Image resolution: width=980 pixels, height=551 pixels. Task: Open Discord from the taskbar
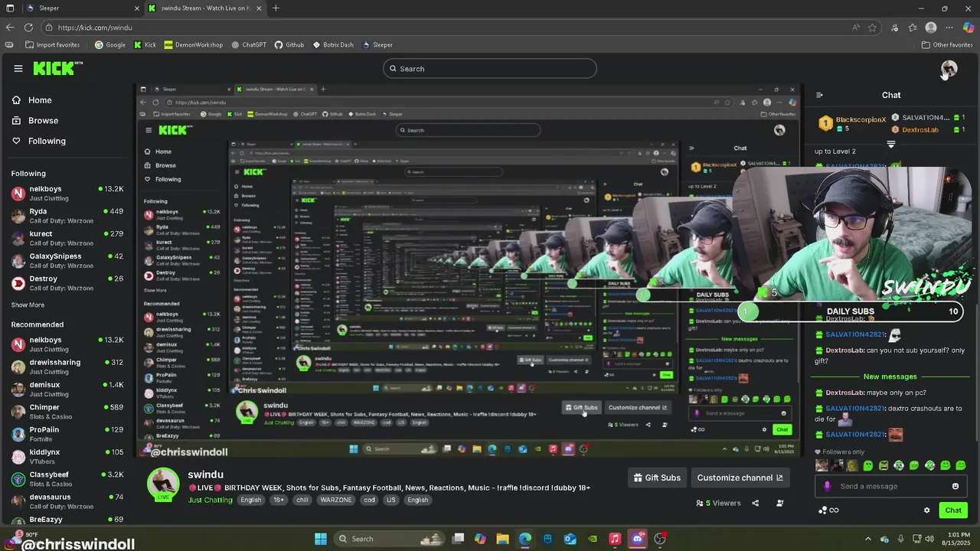pos(637,539)
